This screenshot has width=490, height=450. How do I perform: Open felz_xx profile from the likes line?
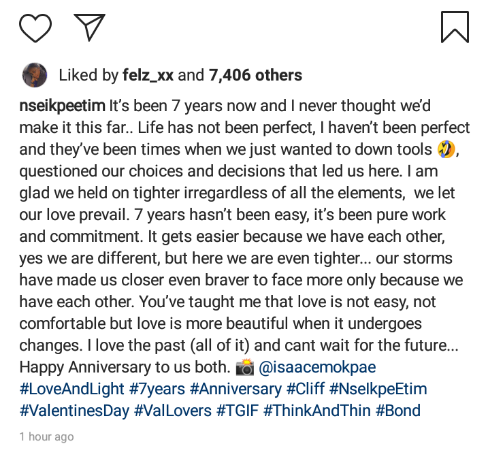[148, 75]
